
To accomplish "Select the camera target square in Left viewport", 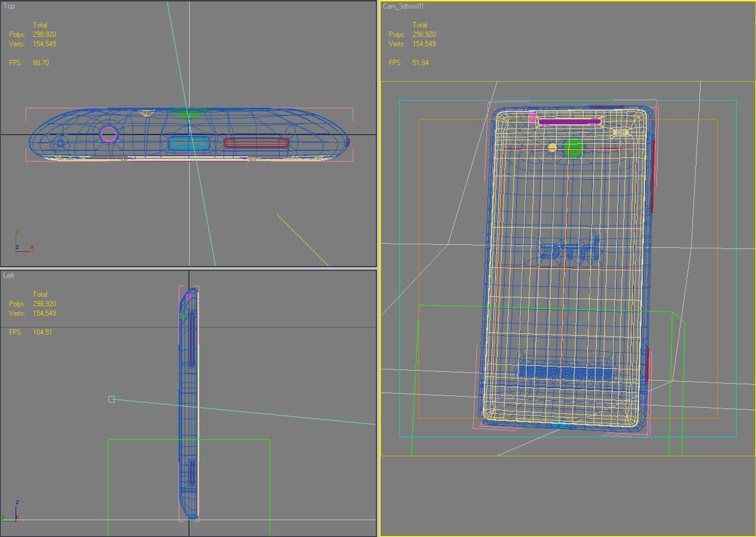I will pos(111,399).
